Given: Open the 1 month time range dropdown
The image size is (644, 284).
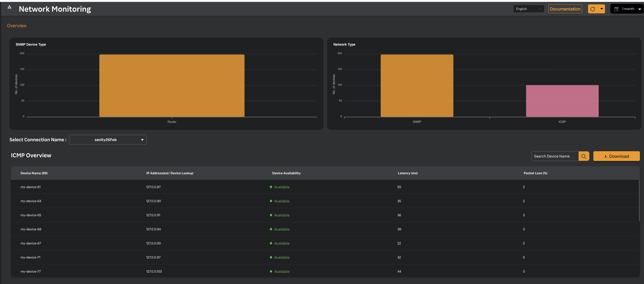Looking at the screenshot, I should coord(628,9).
